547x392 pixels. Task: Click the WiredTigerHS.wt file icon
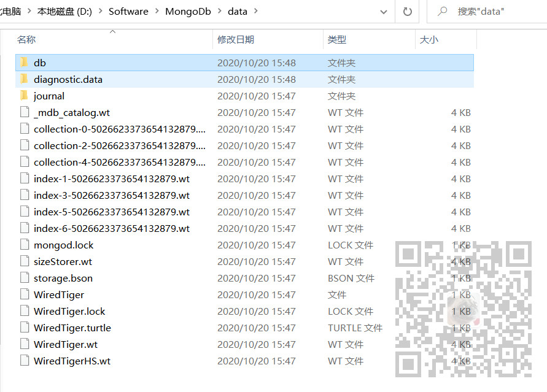tap(25, 360)
